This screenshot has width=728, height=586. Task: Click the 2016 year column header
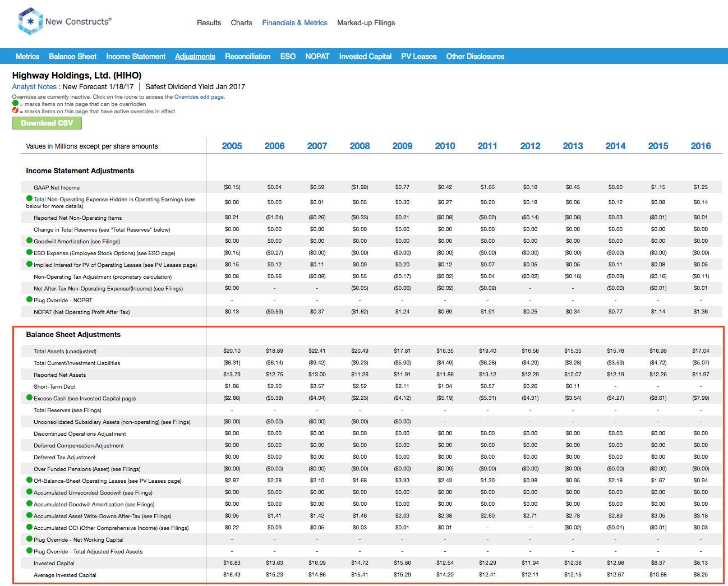tap(701, 146)
